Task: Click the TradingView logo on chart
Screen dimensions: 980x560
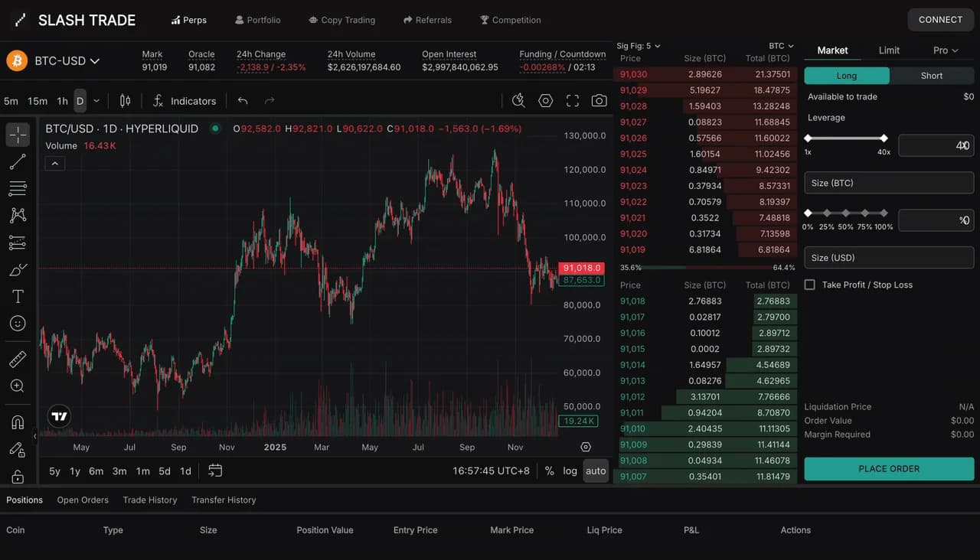Action: click(60, 416)
